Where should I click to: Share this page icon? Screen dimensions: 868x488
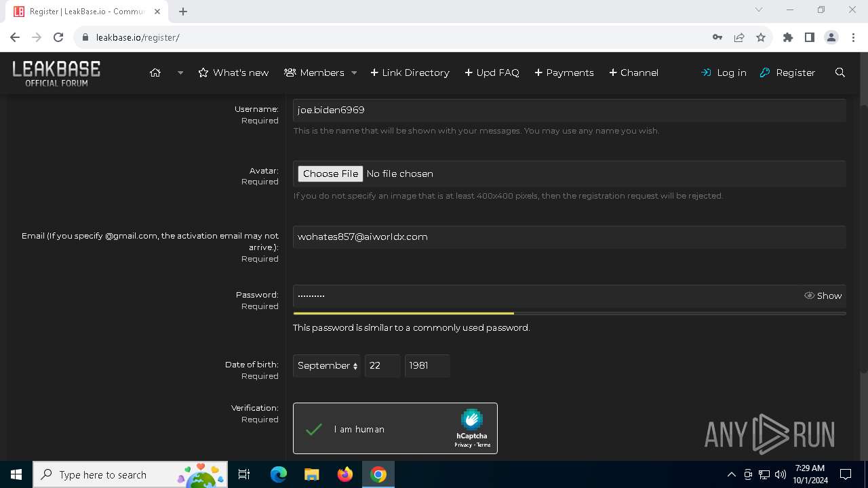(x=739, y=37)
